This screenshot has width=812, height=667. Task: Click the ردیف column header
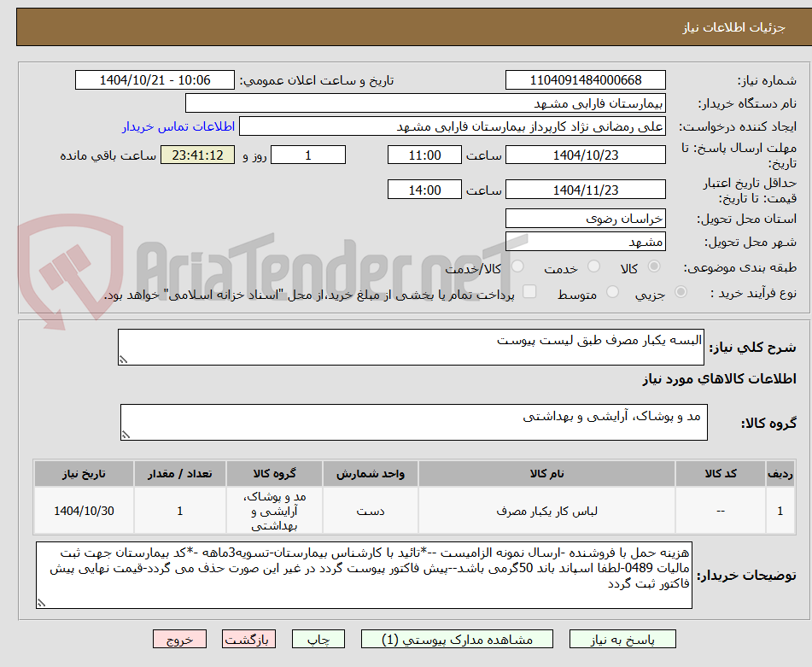(x=780, y=473)
